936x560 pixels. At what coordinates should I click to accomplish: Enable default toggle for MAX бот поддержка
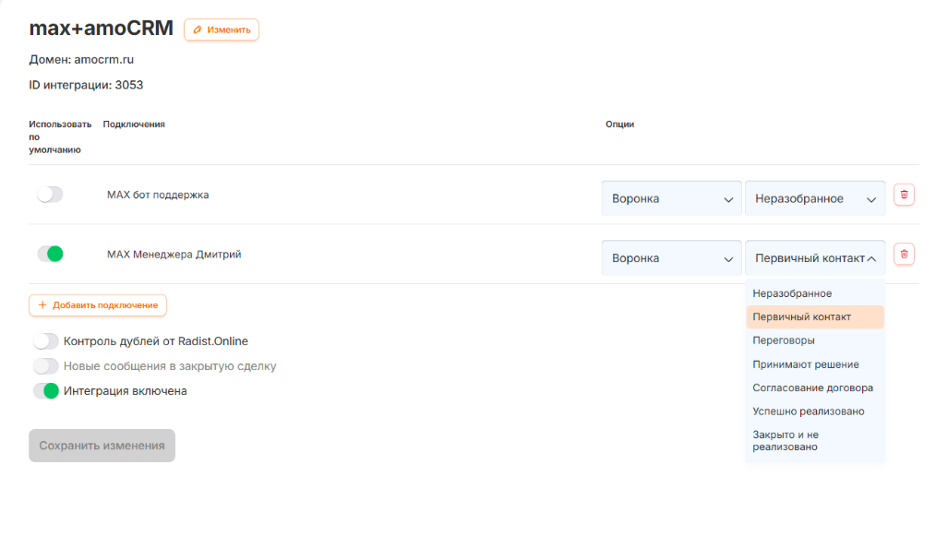[50, 195]
